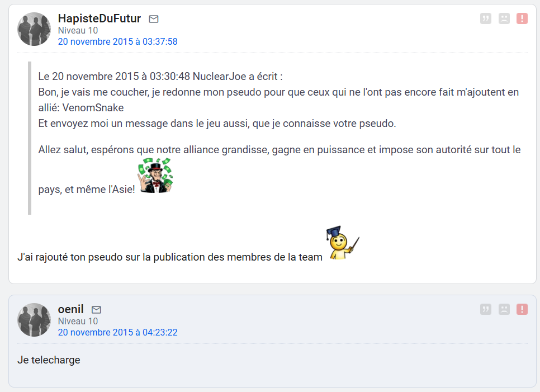Screen dimensions: 540x392
Task: Send private message to HapisteDuFutur via envelope
Action: [154, 19]
